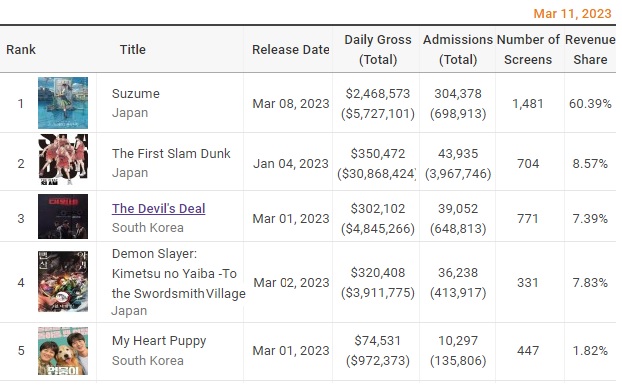Select Suzume's 60.39% revenue share cell

(x=590, y=103)
